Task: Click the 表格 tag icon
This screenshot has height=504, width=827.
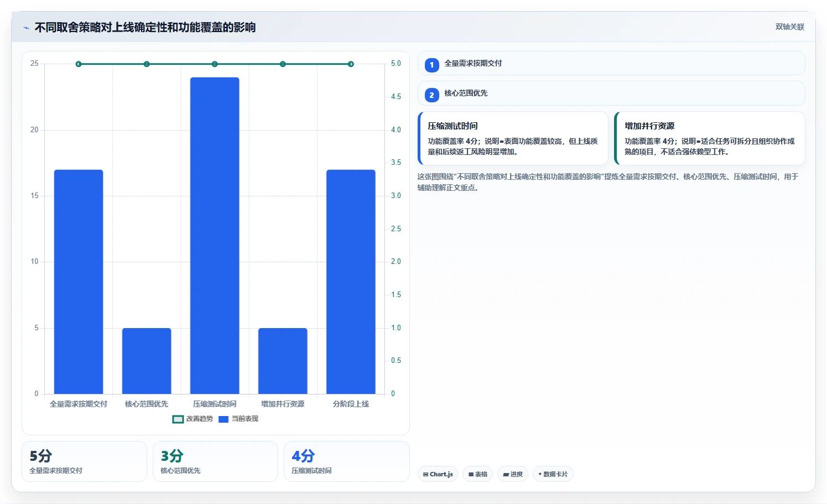Action: tap(471, 475)
